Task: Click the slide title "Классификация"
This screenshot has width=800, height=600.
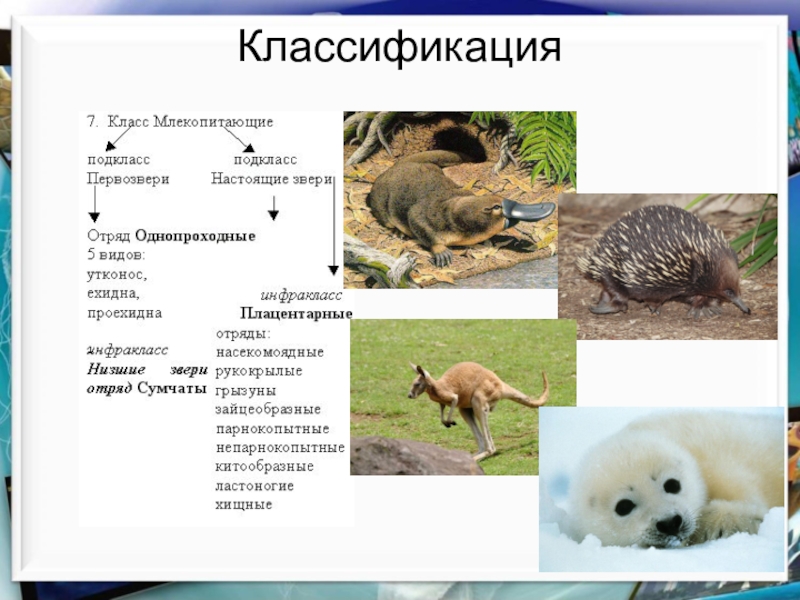Action: click(x=399, y=48)
